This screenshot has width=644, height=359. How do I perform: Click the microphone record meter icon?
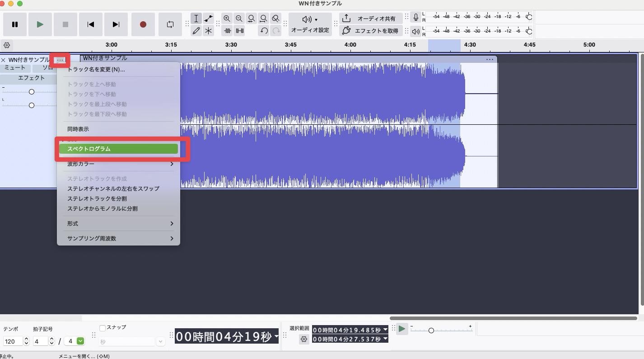coord(415,17)
